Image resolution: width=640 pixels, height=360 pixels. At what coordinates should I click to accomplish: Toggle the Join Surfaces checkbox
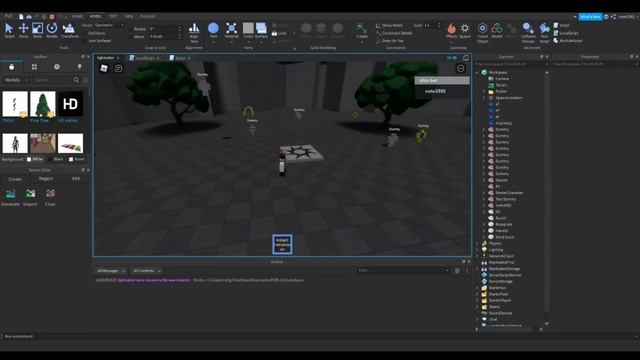(x=85, y=41)
